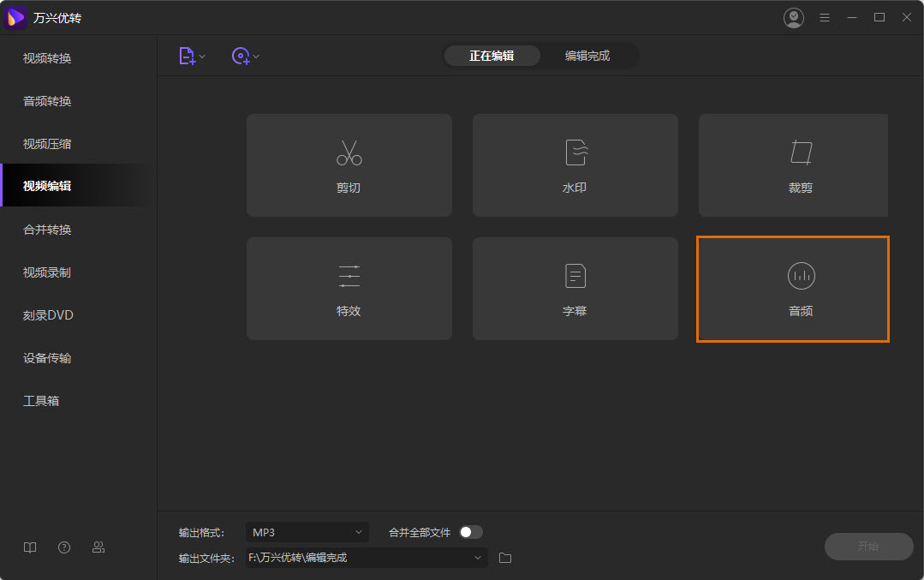Click the 开始 start button
Viewport: 924px width, 580px height.
click(868, 547)
